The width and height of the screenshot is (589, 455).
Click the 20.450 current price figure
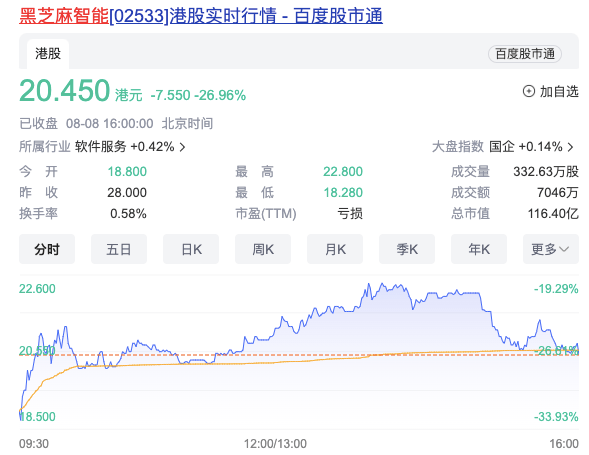coord(64,91)
